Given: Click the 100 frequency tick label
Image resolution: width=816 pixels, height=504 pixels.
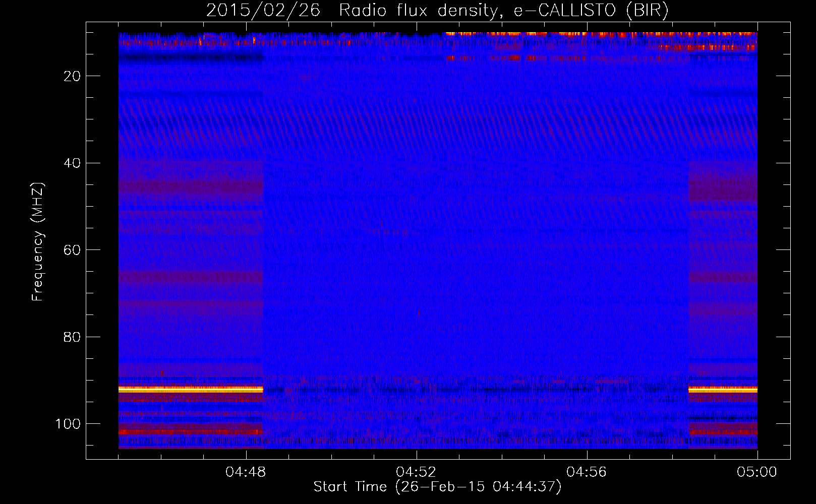Looking at the screenshot, I should pos(68,424).
